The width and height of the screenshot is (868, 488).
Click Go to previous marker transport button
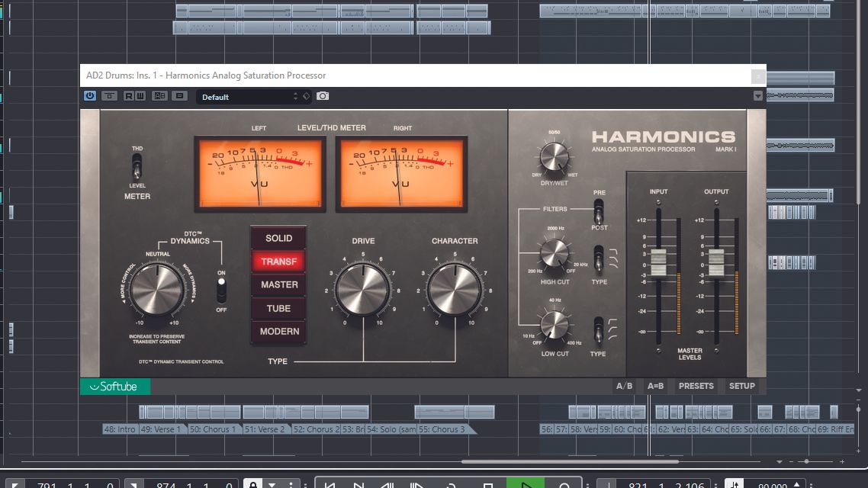330,485
